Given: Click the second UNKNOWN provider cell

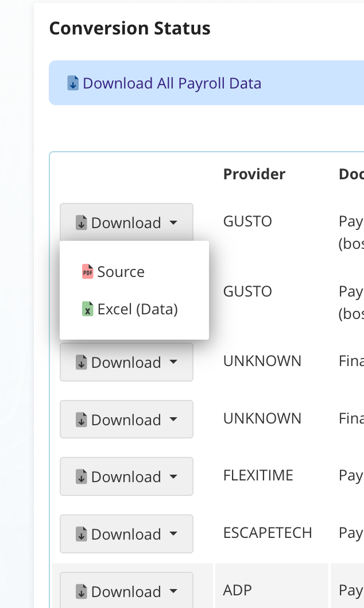Looking at the screenshot, I should coord(262,418).
